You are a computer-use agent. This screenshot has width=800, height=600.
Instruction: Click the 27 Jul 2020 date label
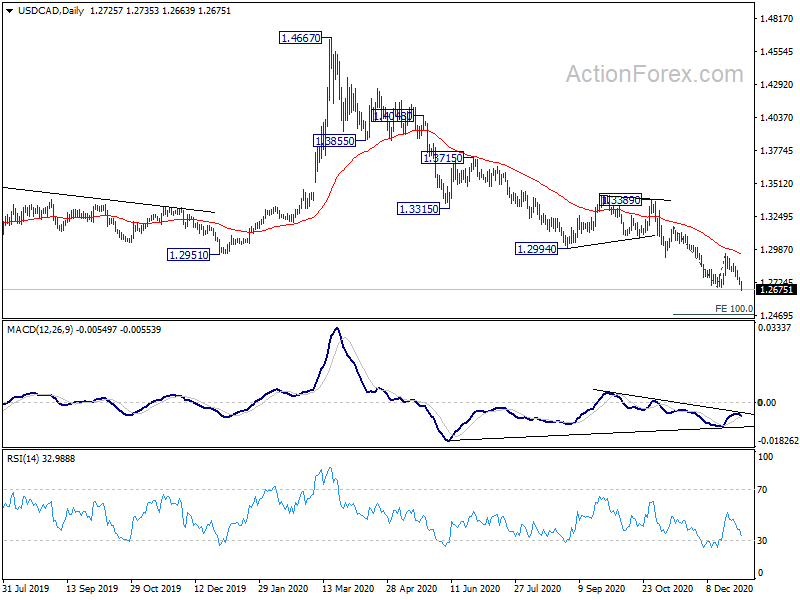tap(537, 588)
